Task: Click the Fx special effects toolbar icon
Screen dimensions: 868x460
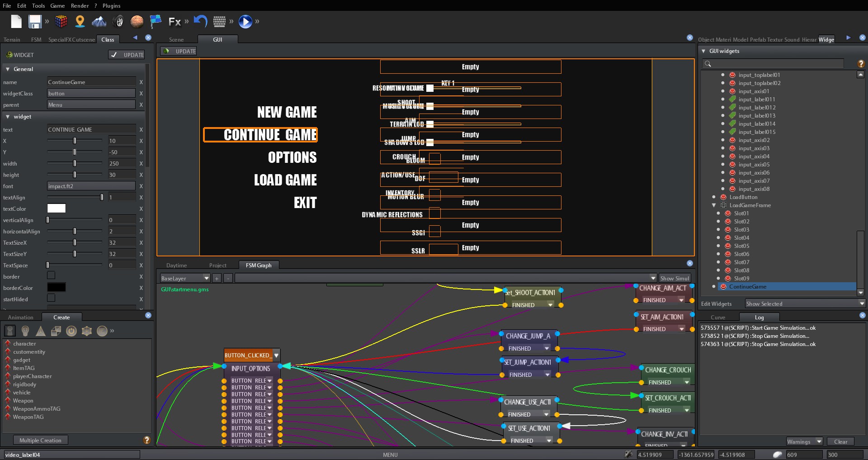Action: (x=175, y=21)
